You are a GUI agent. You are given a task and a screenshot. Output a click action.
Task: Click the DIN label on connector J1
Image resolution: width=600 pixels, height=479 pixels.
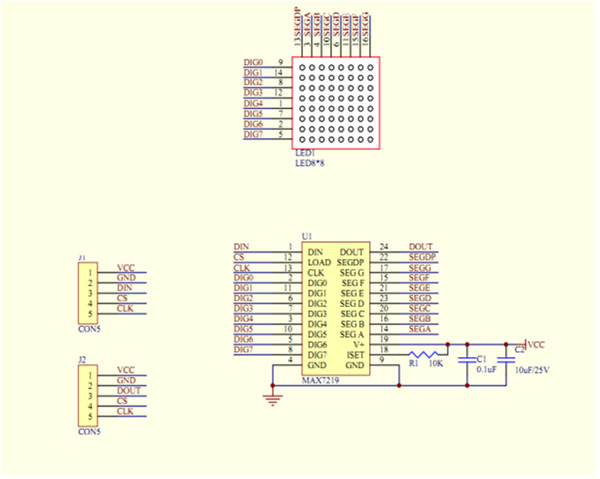click(x=125, y=288)
